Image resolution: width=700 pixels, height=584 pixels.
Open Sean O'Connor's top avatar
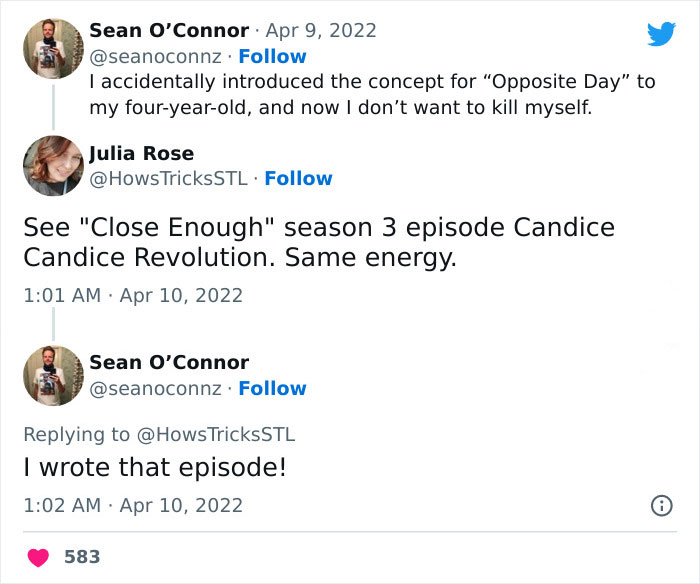tap(53, 48)
